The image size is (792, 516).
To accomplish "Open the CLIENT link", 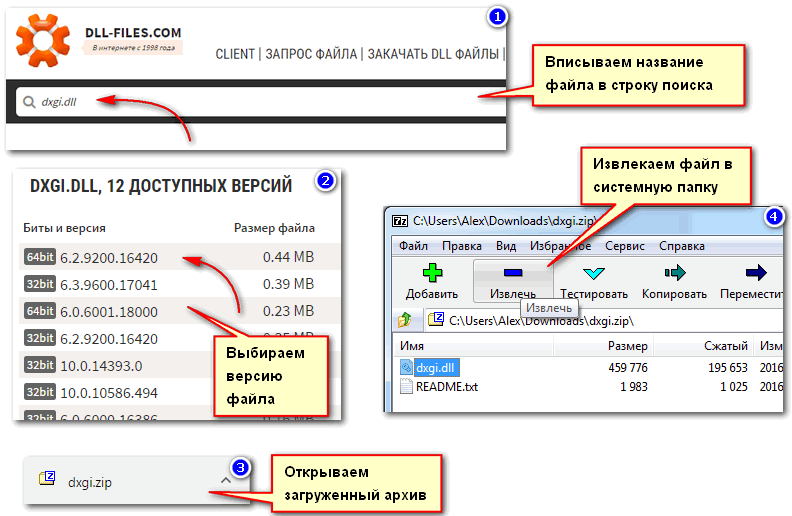I will coord(235,54).
